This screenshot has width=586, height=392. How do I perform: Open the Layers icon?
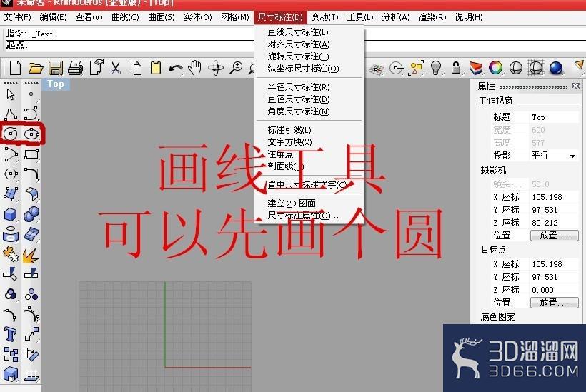click(476, 68)
